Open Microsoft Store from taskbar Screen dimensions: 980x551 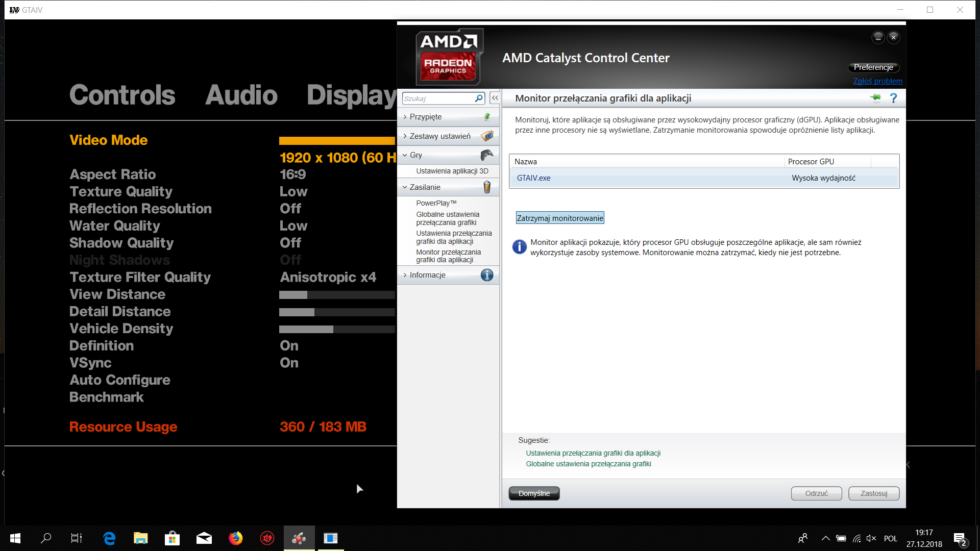(173, 538)
